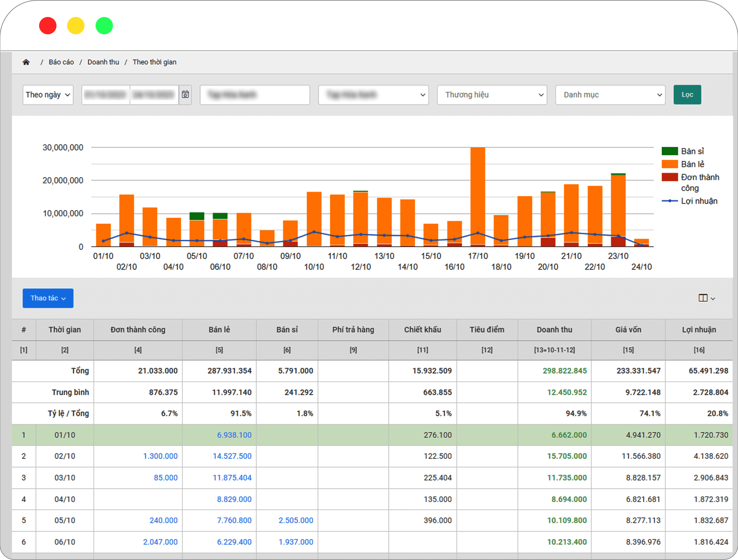Open the 14.527.500 Bán lẻ link

[x=232, y=456]
